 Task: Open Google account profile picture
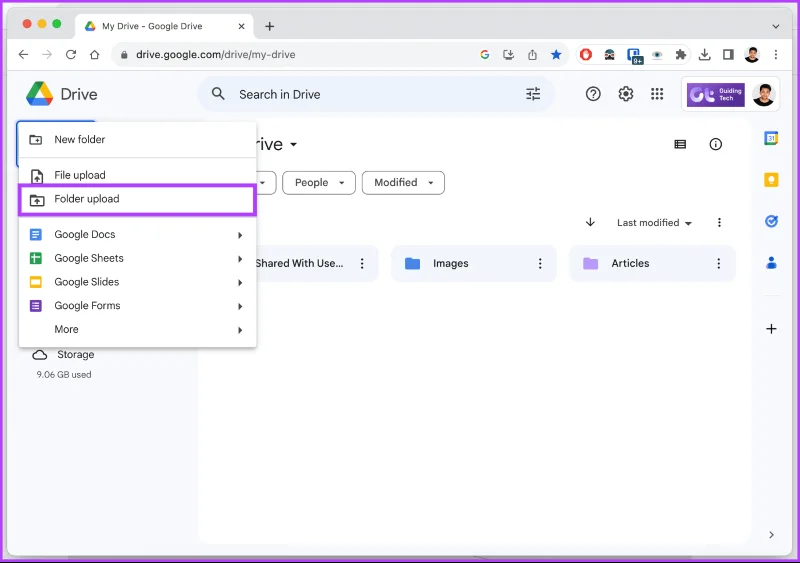763,94
